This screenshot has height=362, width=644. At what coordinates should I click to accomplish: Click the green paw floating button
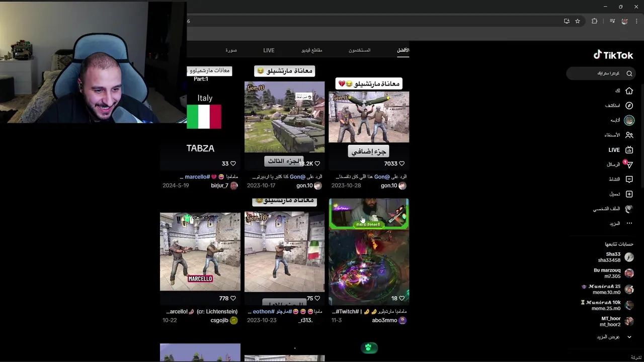[369, 347]
